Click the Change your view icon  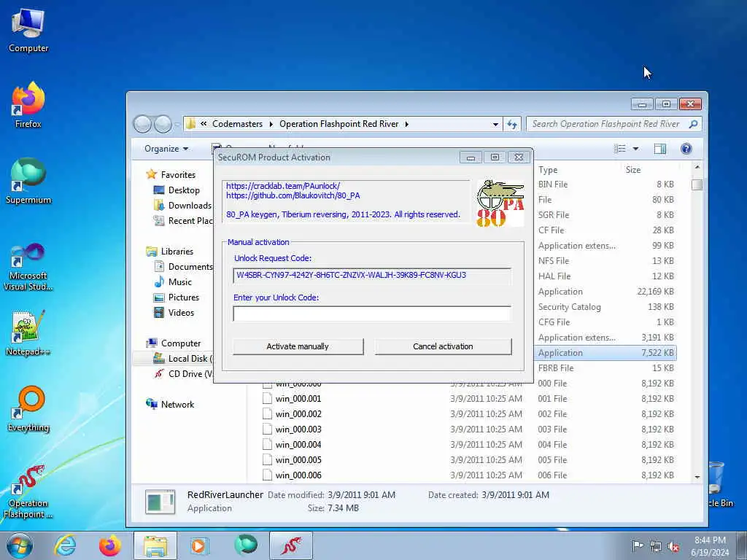pos(620,149)
